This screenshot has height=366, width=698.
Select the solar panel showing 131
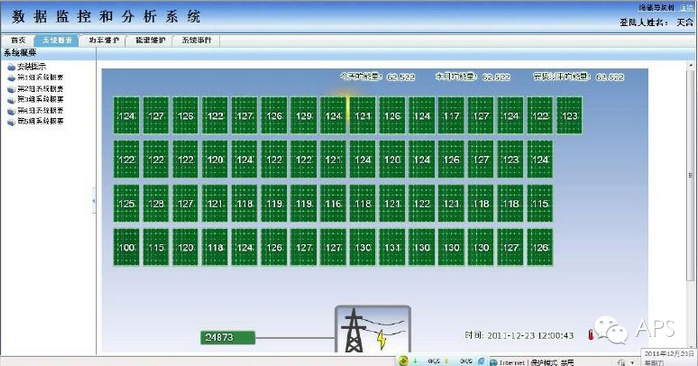tap(392, 247)
